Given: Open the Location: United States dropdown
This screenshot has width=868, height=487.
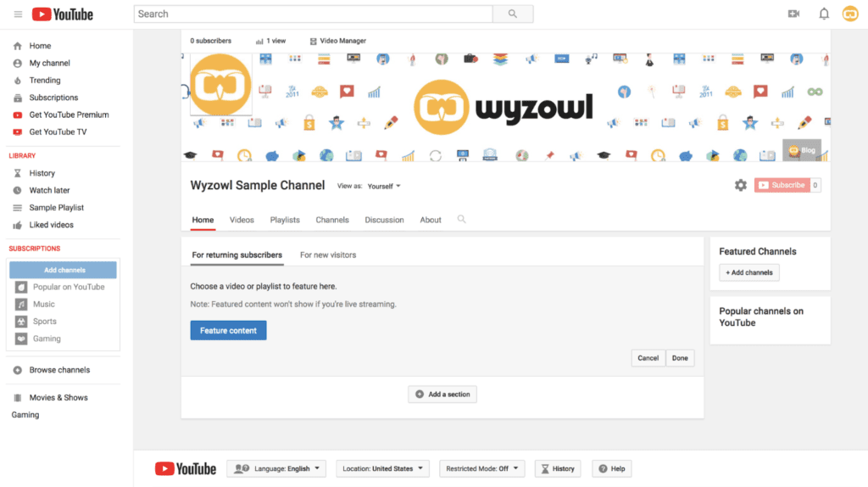Looking at the screenshot, I should click(x=382, y=468).
